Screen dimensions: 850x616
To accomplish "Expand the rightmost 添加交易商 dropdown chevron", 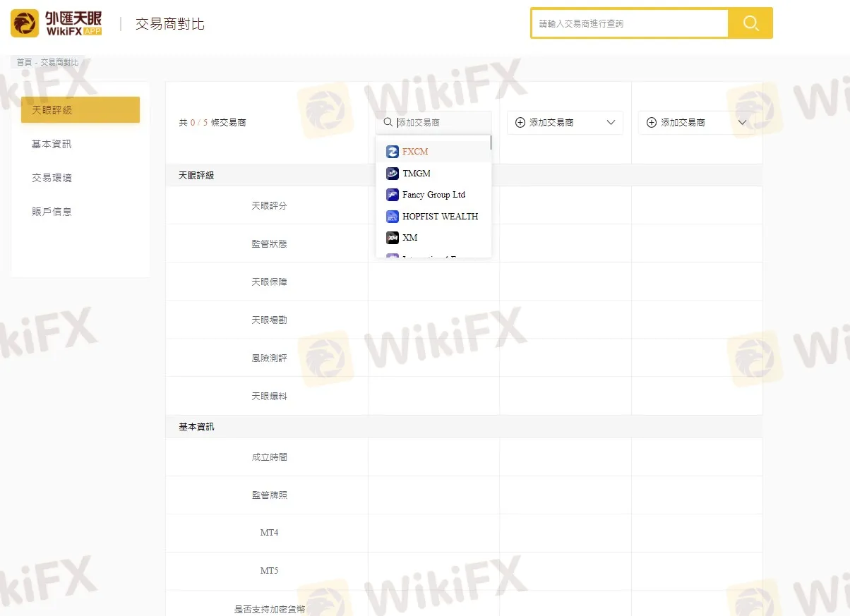I will click(743, 123).
